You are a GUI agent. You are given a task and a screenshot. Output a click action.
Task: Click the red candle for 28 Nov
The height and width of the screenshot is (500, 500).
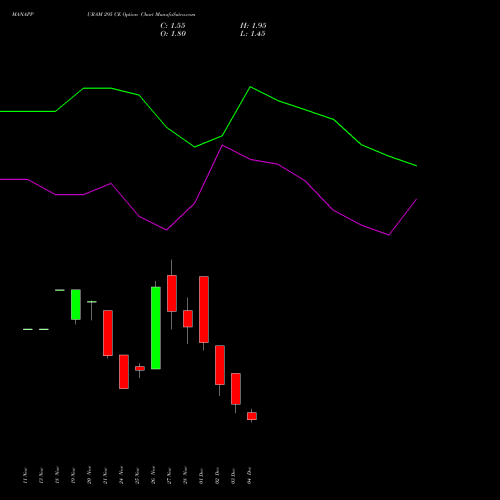point(188,319)
